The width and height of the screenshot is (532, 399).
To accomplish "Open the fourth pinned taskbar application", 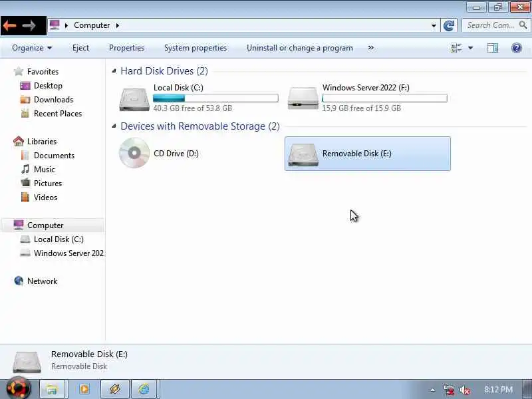I will pos(144,389).
